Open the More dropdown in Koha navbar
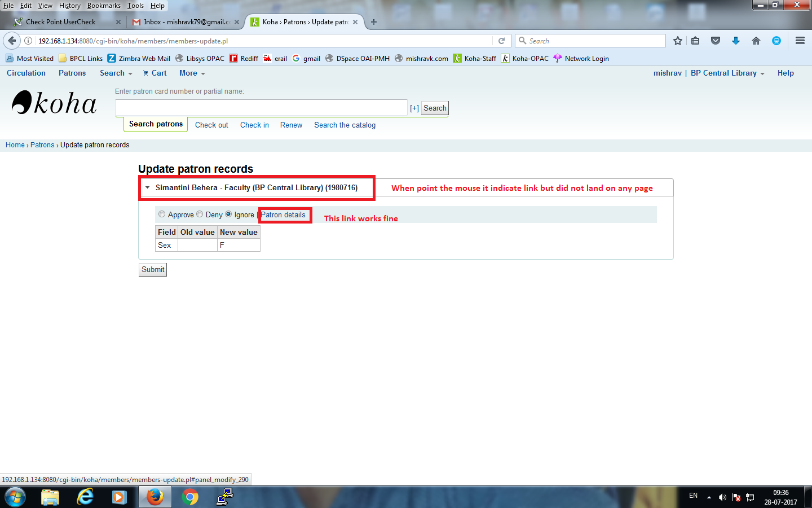Screen dimensions: 812x508 pos(192,73)
